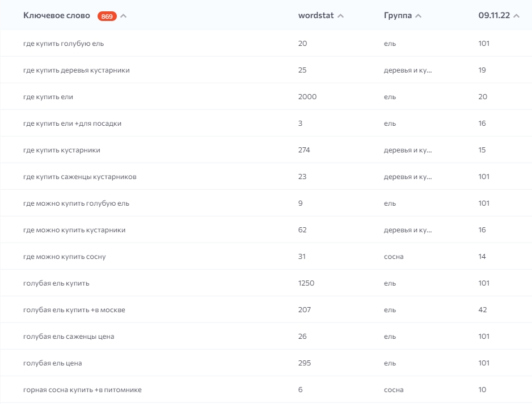Viewport: 532px width, 404px height.
Task: Select keyword 'голубая ель купить +в москве'
Action: click(x=74, y=310)
